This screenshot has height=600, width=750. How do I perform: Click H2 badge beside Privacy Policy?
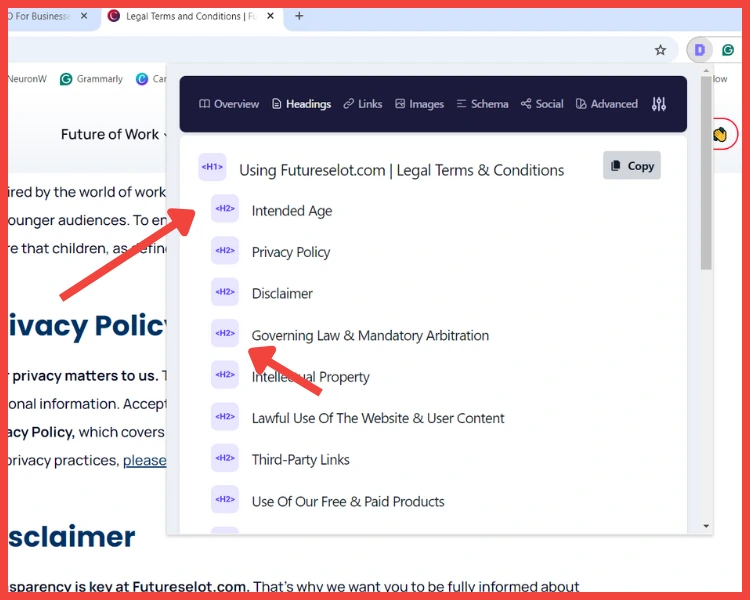tap(225, 250)
